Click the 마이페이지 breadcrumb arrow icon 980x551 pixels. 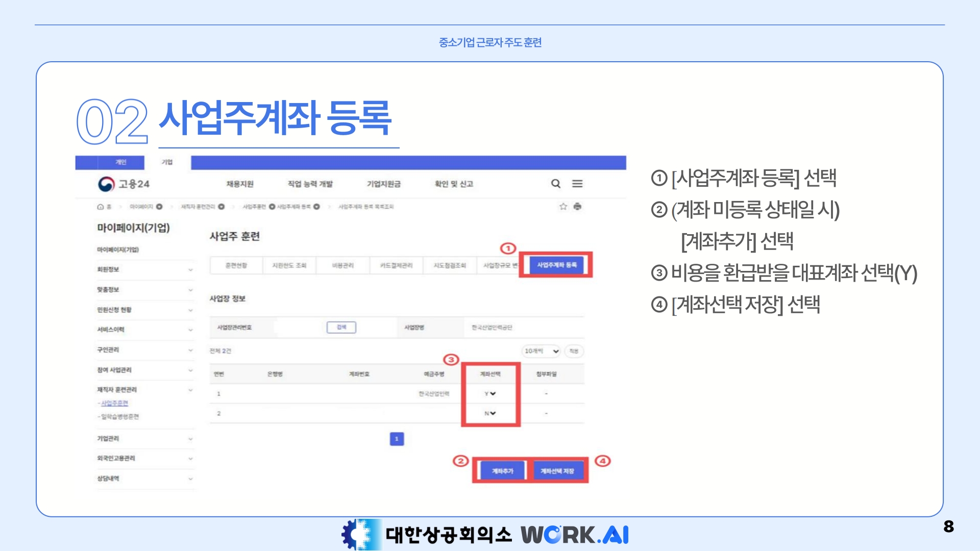[x=159, y=207]
